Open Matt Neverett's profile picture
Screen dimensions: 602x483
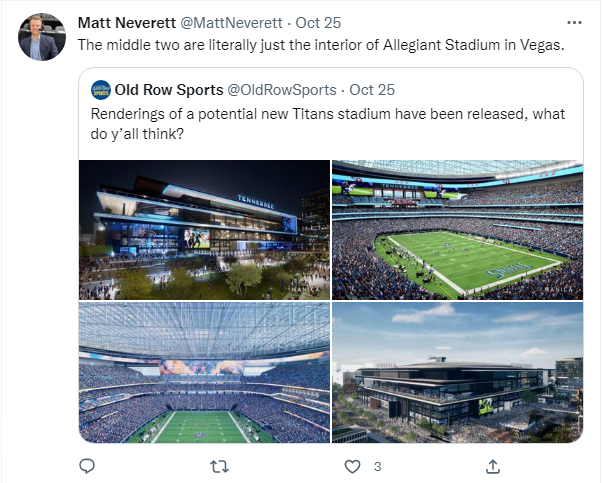[38, 36]
